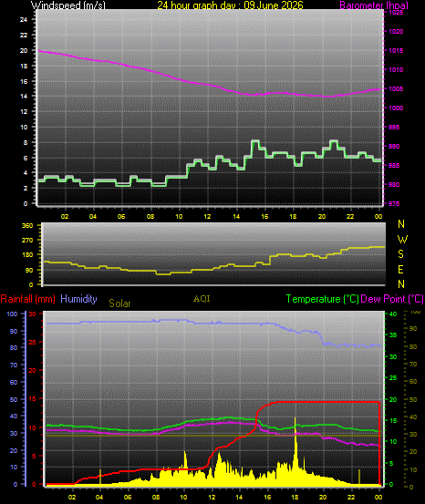Click the S compass letter by wind direction
The width and height of the screenshot is (425, 504).
[400, 254]
